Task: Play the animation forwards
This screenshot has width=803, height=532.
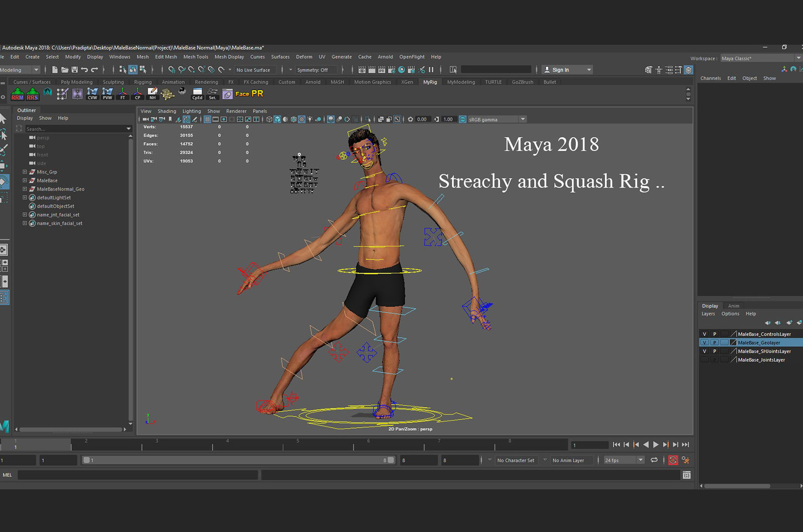Action: [x=656, y=445]
